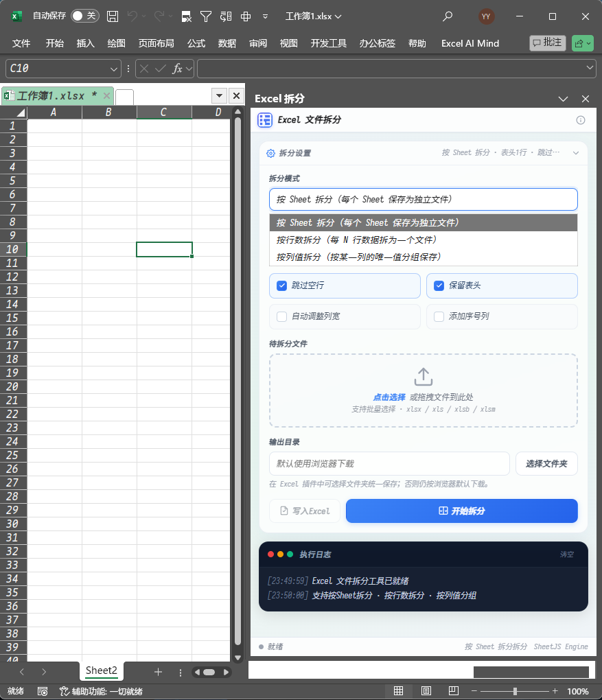Open the 工作簿1.xlsx file name dropdown

click(x=338, y=16)
